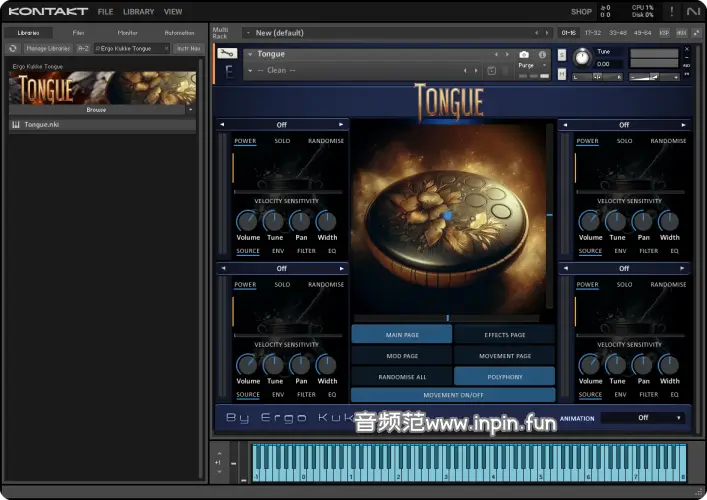Toggle SOLO in the top-right layer
Viewport: 707px width, 500px height.
pyautogui.click(x=624, y=141)
